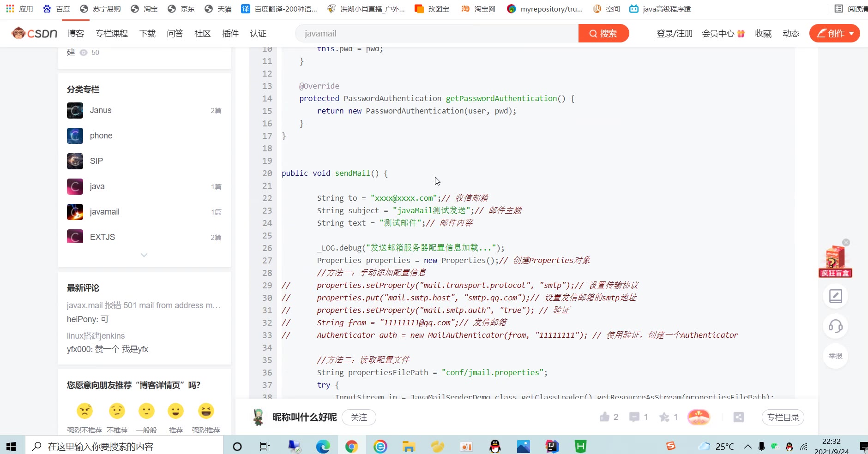Select the "一般般" neutral face rating
Image resolution: width=868 pixels, height=454 pixels.
point(146,411)
